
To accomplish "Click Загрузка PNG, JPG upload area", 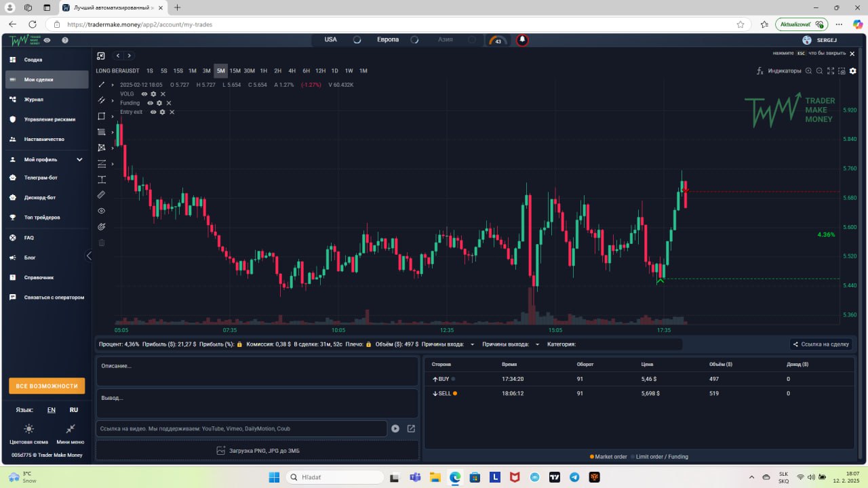I will (258, 450).
